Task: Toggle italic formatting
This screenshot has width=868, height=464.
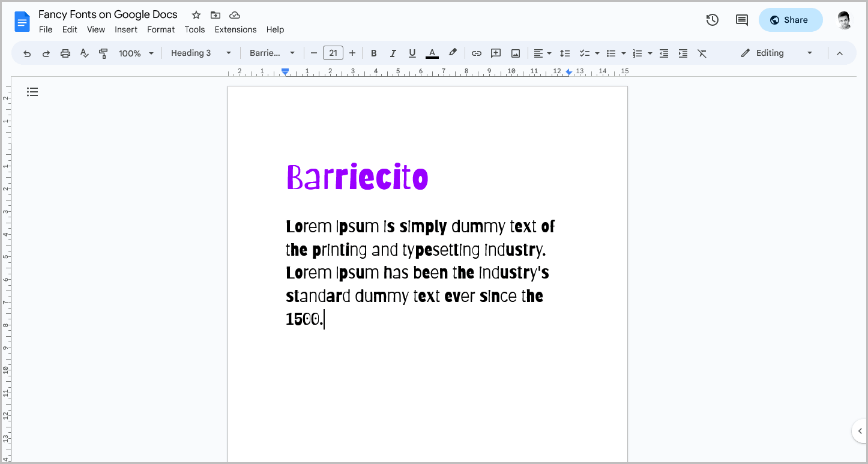Action: coord(393,53)
